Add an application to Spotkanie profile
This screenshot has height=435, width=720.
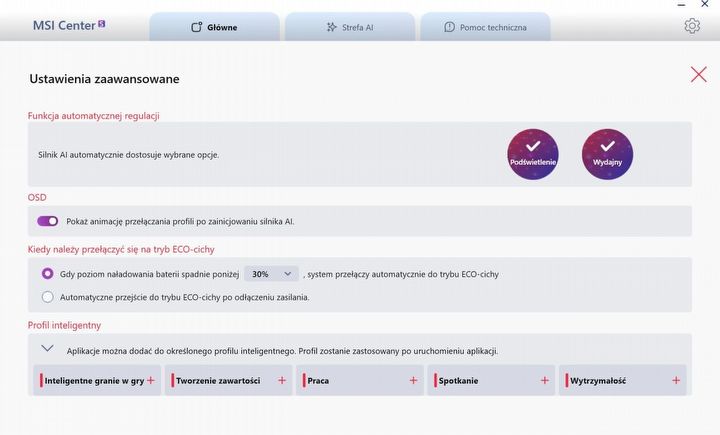pos(545,381)
